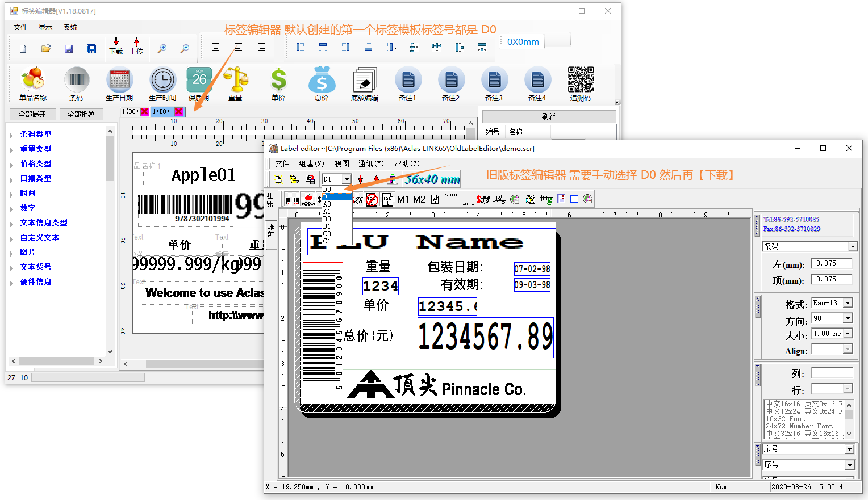Open the 系统 menu
Screen dimensions: 868x500
point(70,27)
